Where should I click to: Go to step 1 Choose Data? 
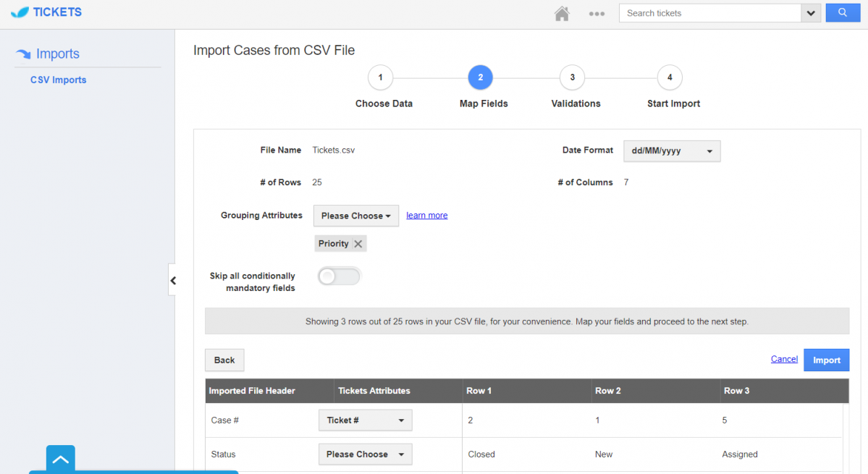coord(381,77)
